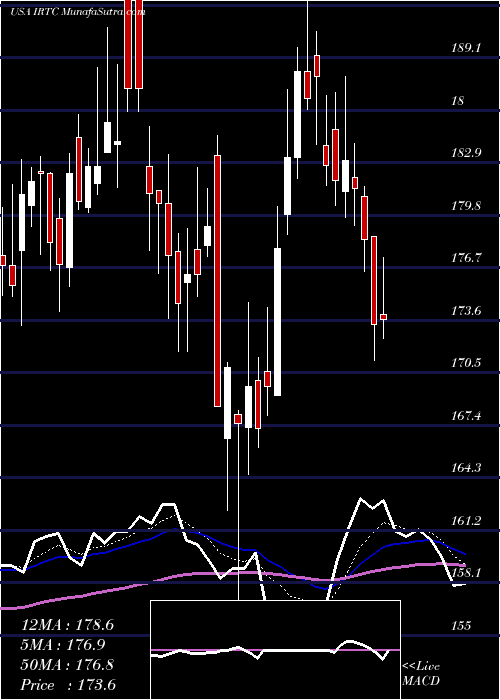
Task: Click the '12MA : 178.6' readout
Action: 67,625
